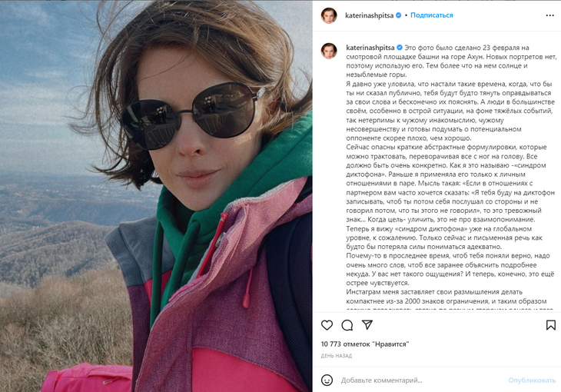The height and width of the screenshot is (392, 561).
Task: Click the Опубликовать post button
Action: tap(532, 380)
